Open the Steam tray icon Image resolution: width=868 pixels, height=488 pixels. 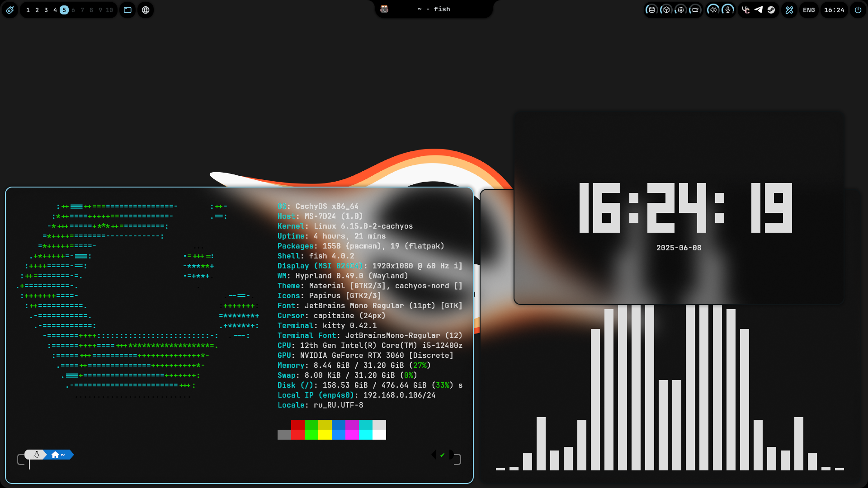[771, 10]
